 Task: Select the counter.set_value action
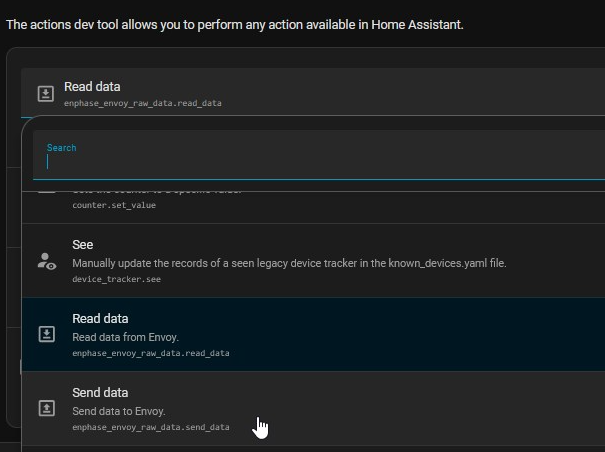tap(114, 205)
